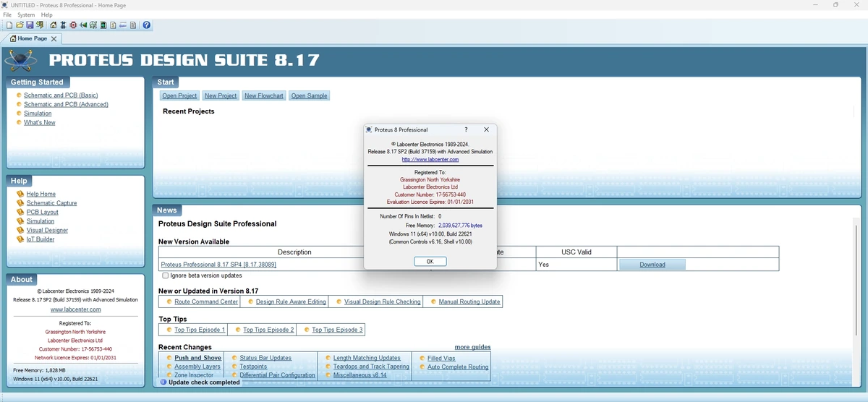Open the File menu
The image size is (868, 402).
[x=7, y=14]
